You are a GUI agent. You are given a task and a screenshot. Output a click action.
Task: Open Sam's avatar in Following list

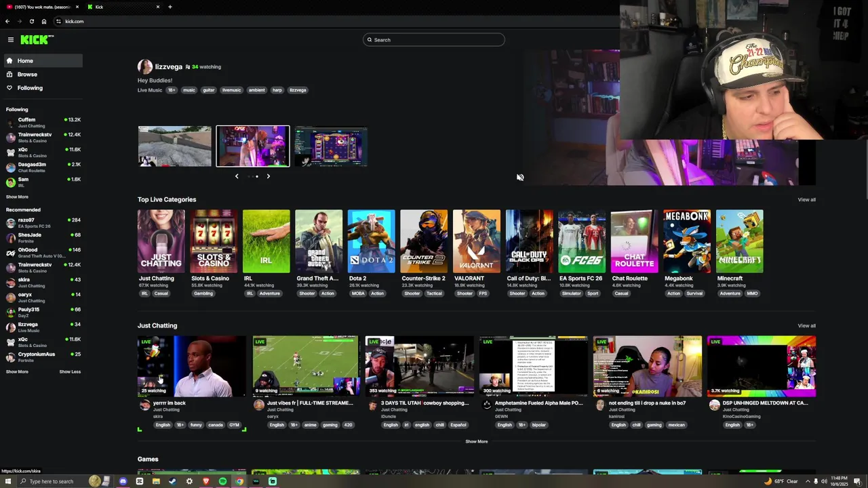point(10,182)
